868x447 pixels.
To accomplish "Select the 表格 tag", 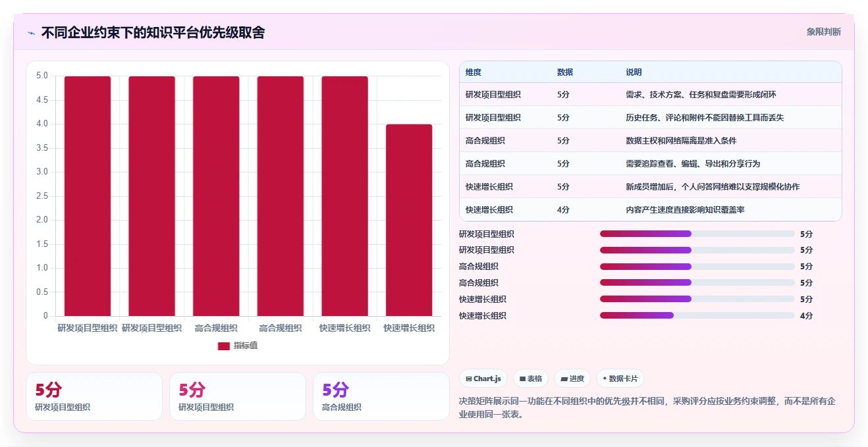I will tap(531, 379).
